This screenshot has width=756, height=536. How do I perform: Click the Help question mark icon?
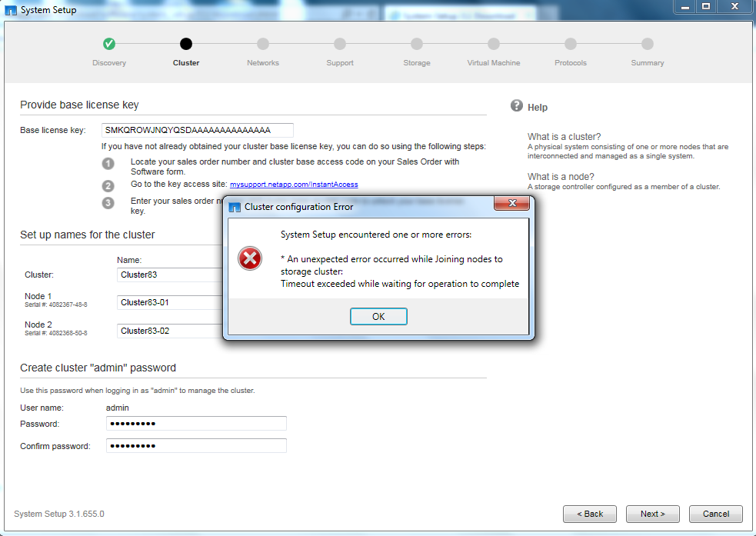516,105
